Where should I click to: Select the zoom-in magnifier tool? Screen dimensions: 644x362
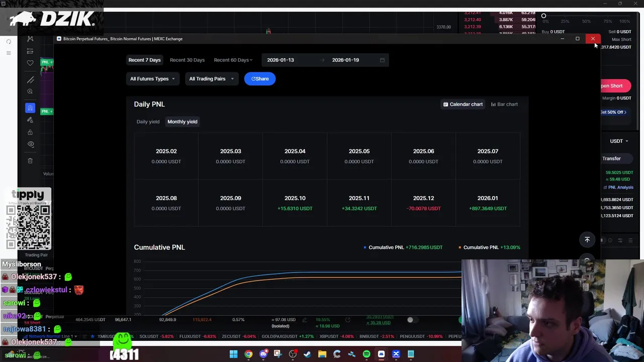30,92
